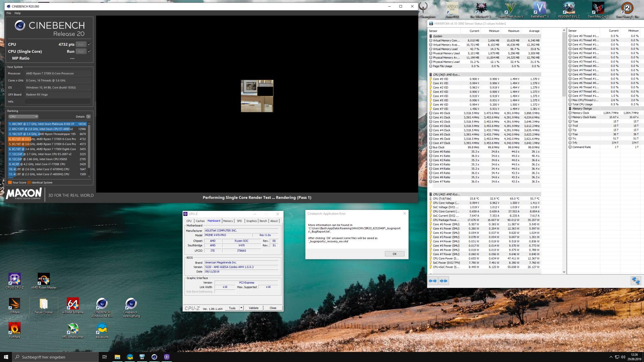Screen dimensions: 644x362
Task: Toggle the CPU test checkmark in Cinebench
Action: coord(89,44)
